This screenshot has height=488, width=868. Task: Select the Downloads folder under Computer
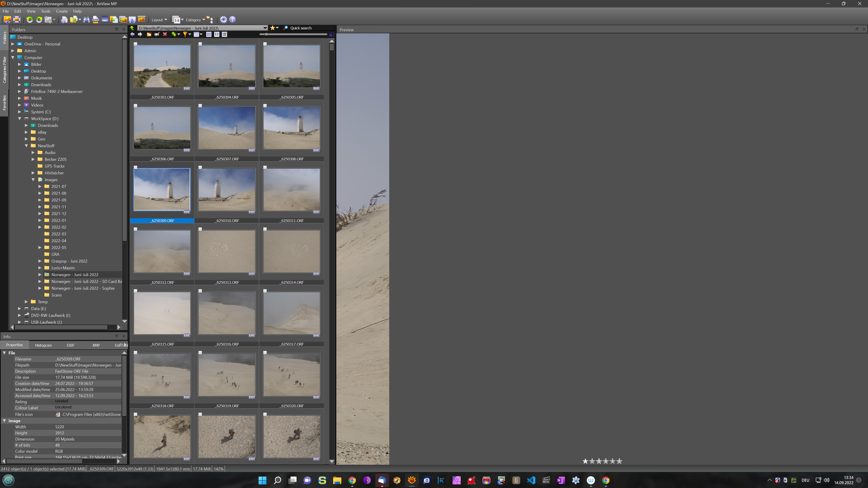pyautogui.click(x=41, y=85)
